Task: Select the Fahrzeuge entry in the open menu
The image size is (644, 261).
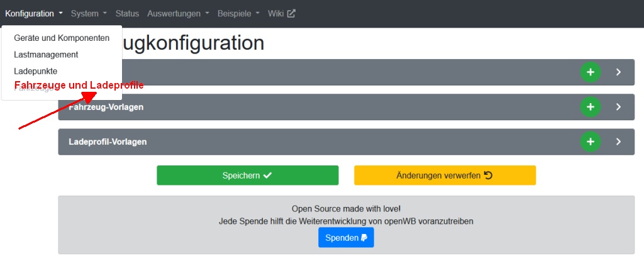Action: click(x=31, y=89)
